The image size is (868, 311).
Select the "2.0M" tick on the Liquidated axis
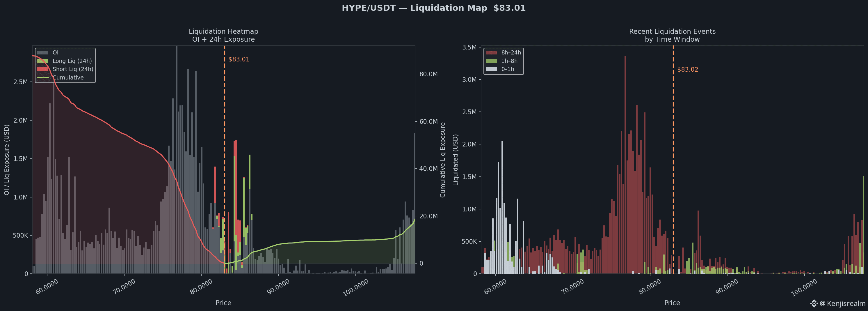click(470, 144)
